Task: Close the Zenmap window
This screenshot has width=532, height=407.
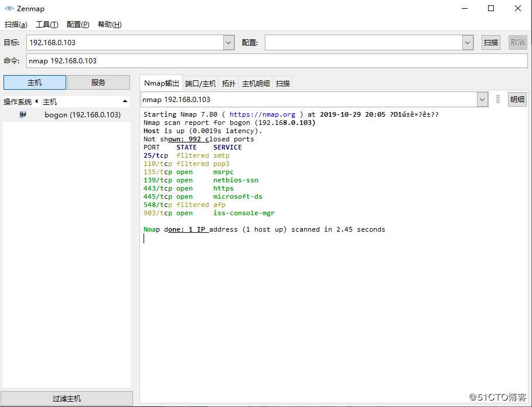Action: click(x=518, y=8)
